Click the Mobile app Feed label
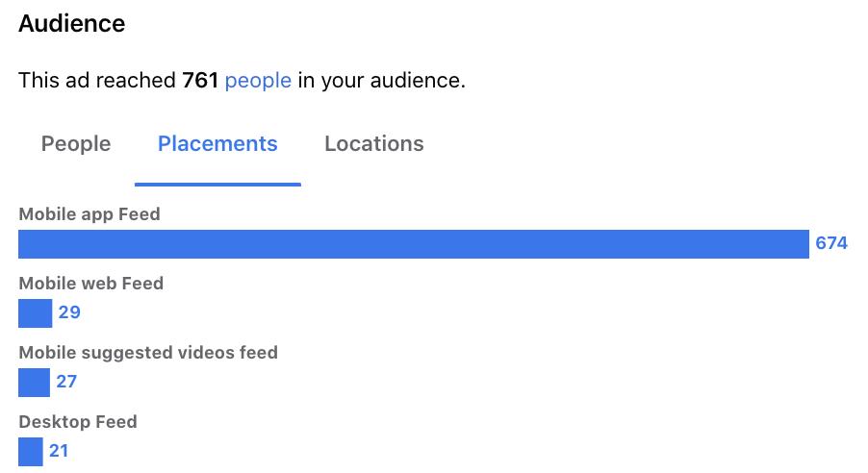This screenshot has height=473, width=868. click(x=89, y=214)
